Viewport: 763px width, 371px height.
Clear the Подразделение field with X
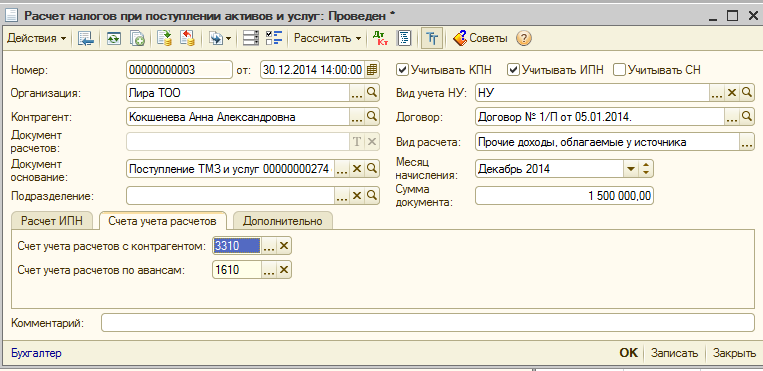point(357,196)
